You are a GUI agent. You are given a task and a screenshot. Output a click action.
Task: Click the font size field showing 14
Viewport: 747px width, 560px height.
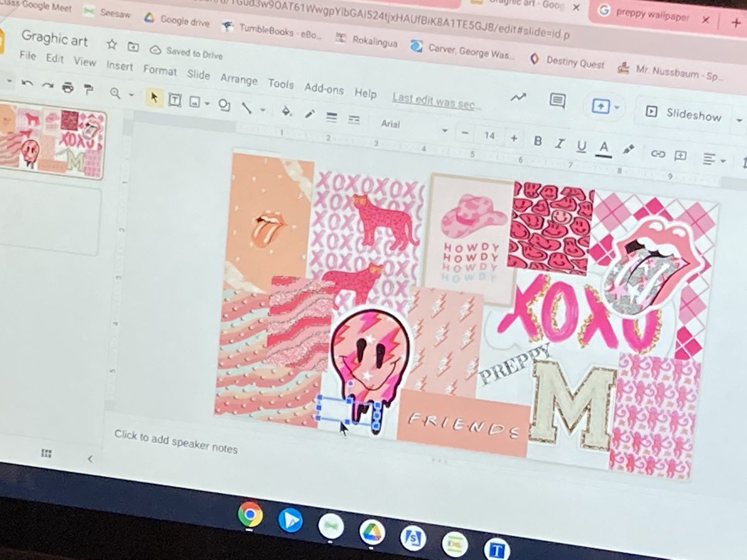[x=489, y=136]
